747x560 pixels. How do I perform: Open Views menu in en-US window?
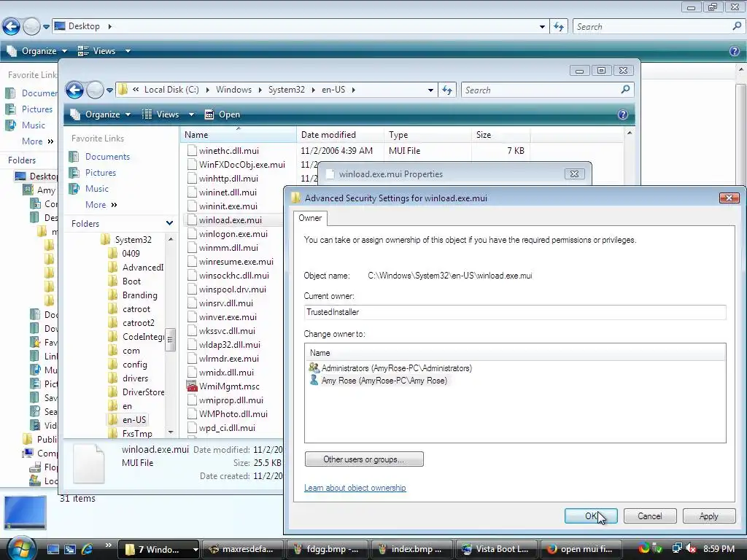[x=169, y=114]
